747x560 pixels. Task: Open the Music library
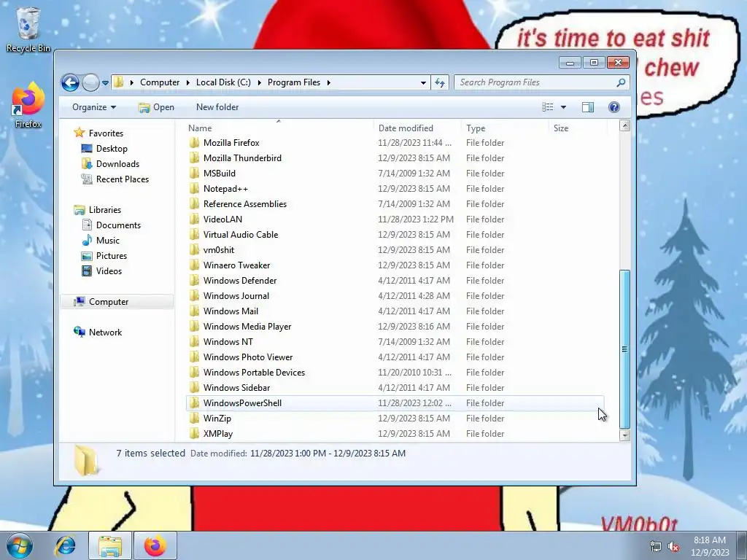coord(108,241)
